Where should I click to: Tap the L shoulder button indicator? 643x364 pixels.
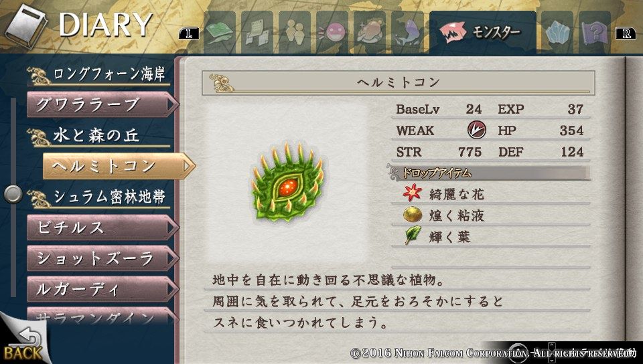189,33
